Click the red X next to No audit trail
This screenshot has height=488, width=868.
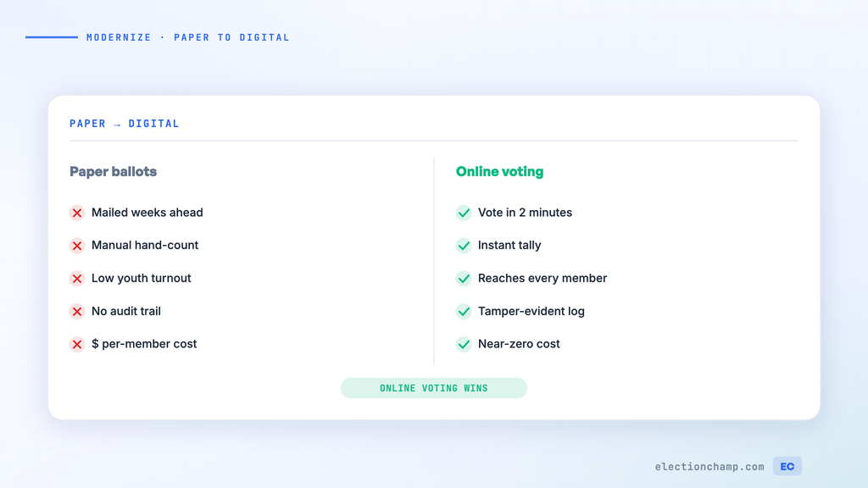point(77,312)
